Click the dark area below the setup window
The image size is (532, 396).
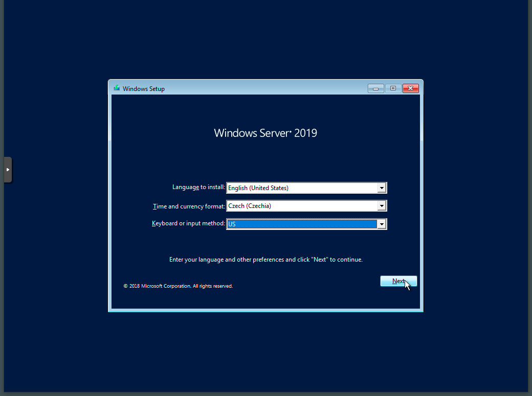coord(265,353)
